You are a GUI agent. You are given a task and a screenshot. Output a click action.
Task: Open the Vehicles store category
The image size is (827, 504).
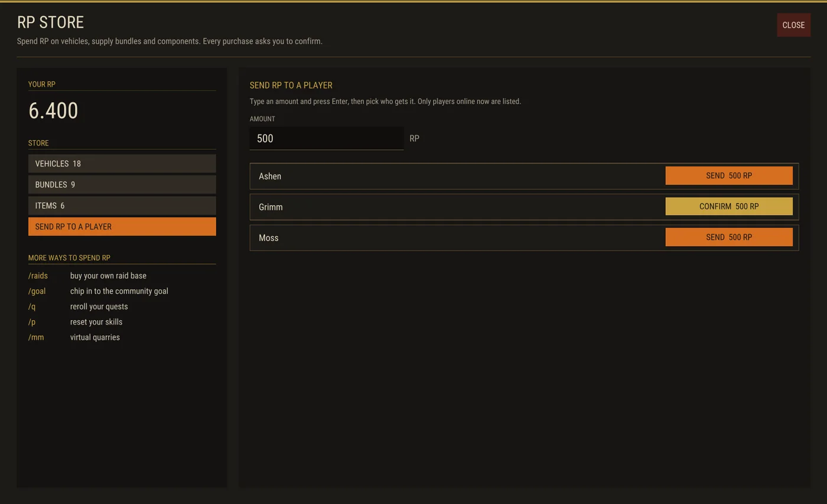(122, 163)
